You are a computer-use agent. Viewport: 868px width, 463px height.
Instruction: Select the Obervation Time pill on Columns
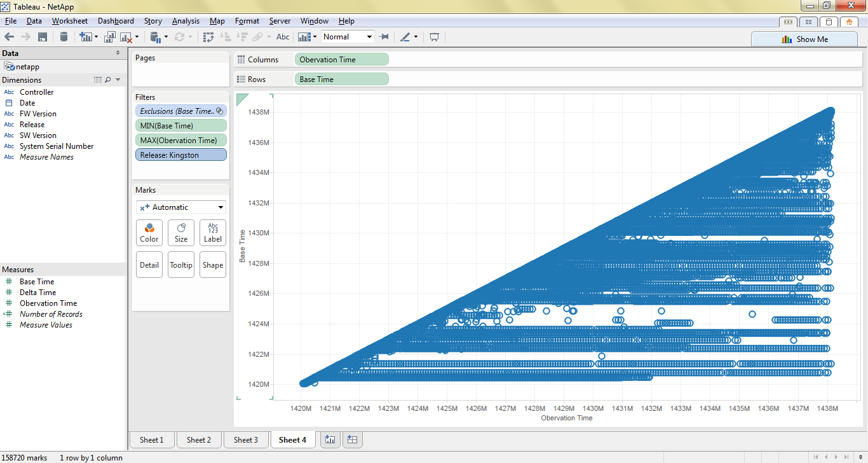(342, 59)
